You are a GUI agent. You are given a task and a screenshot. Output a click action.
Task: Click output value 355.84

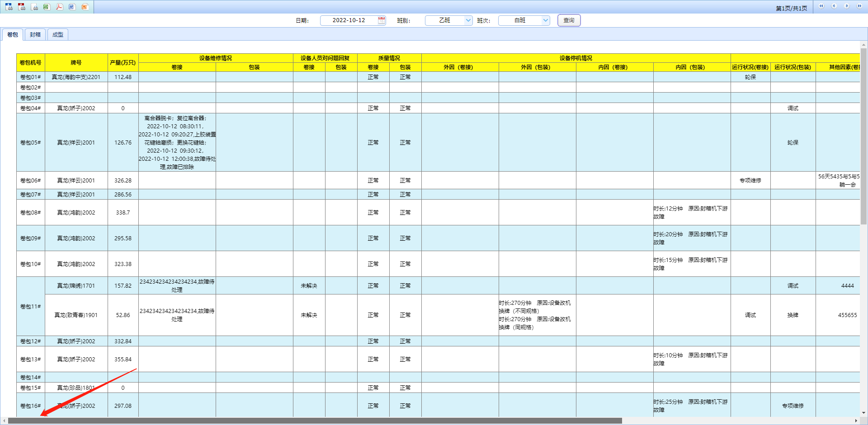click(123, 360)
